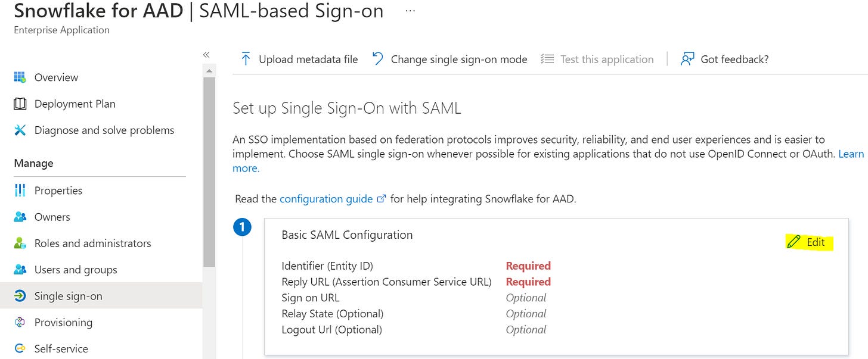The image size is (868, 359).
Task: Click the Self-service icon
Action: [20, 349]
